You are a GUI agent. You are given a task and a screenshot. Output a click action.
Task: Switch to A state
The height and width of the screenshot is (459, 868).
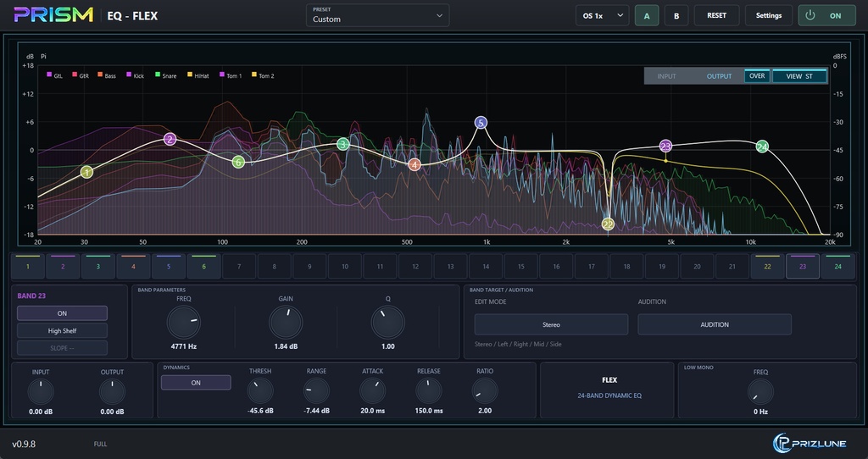(x=647, y=15)
